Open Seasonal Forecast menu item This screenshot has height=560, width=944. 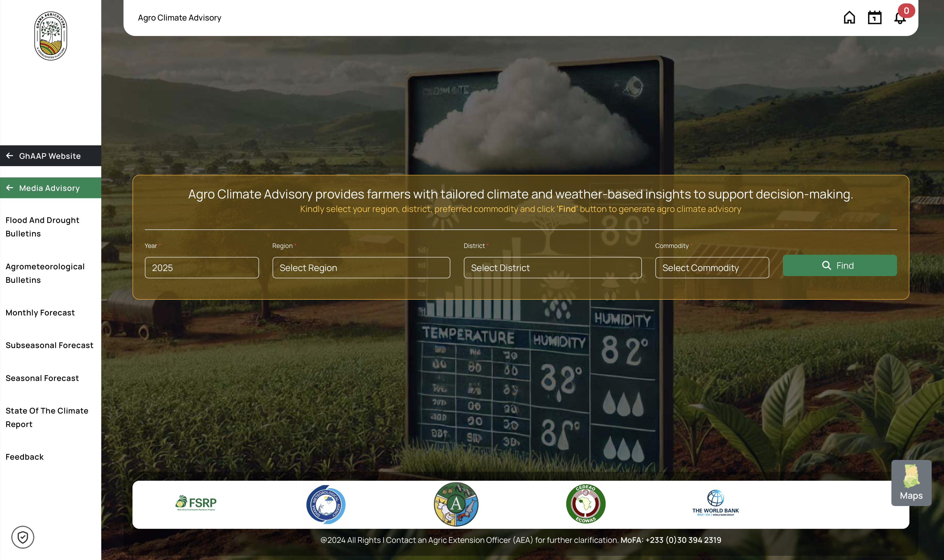(x=42, y=378)
